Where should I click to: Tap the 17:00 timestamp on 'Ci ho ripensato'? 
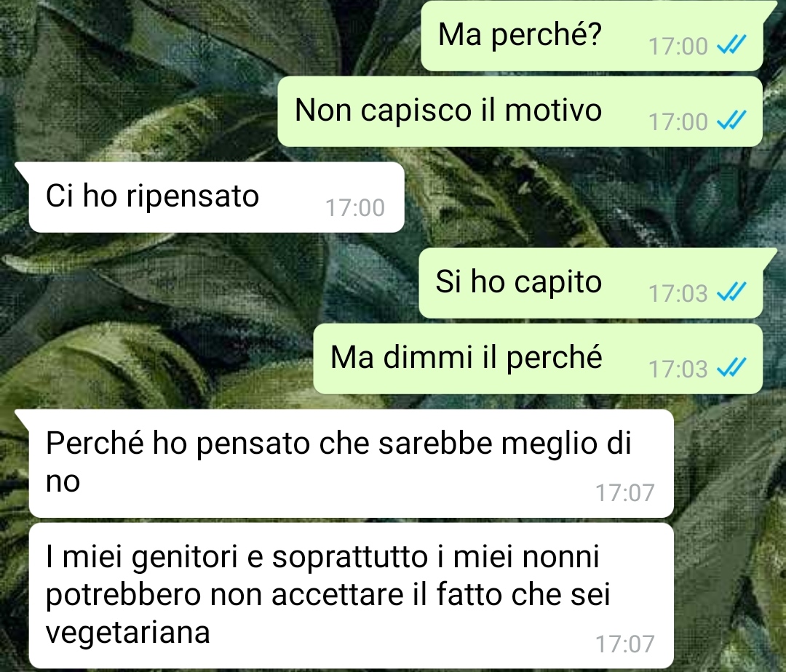pyautogui.click(x=355, y=207)
